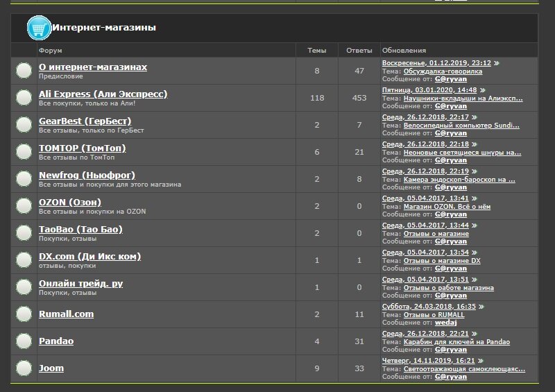Open date link Четверг, 14.11.2019, 16:21
Viewport: 555px width, 392px height.
(x=428, y=361)
